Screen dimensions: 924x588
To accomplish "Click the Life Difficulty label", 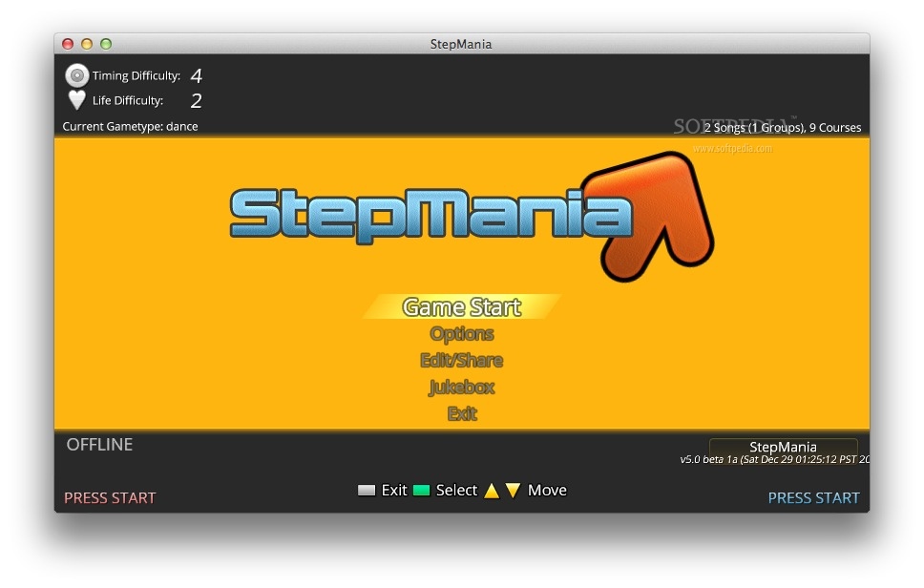I will point(128,101).
